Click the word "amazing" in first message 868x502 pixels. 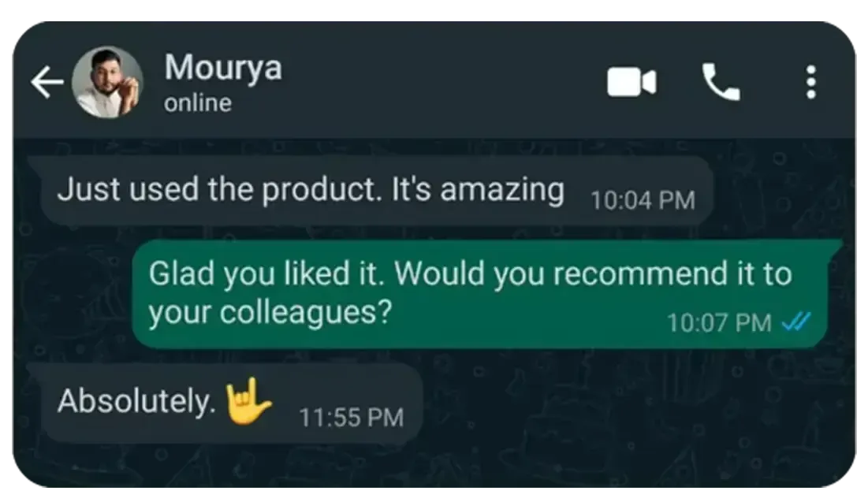click(x=502, y=191)
